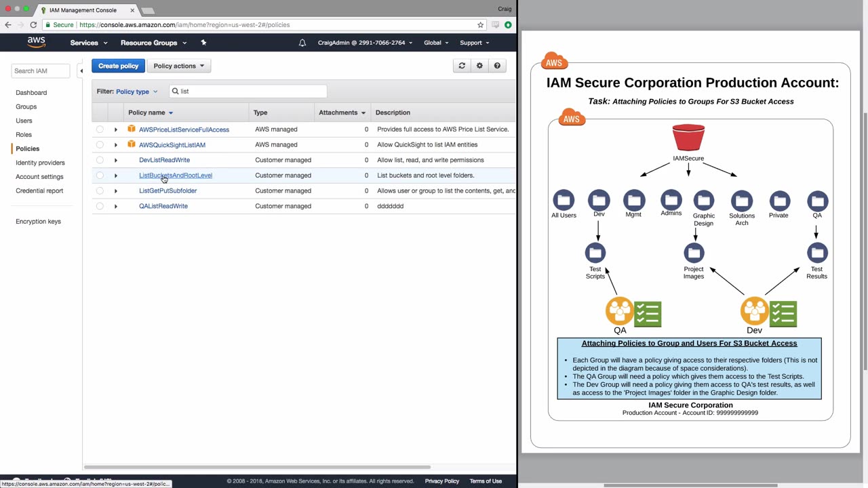Open the AWSPriceListServiceFullAccess policy link
This screenshot has height=488, width=868.
[184, 129]
